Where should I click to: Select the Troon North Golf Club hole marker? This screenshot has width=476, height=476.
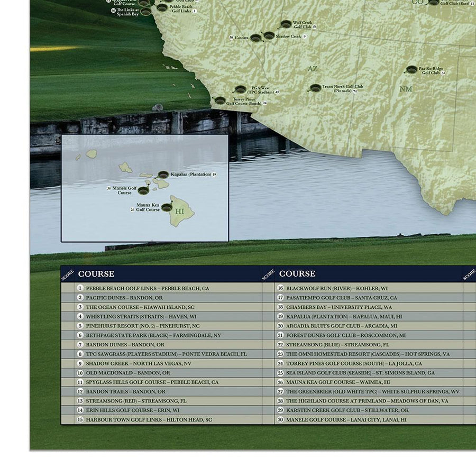(x=315, y=88)
